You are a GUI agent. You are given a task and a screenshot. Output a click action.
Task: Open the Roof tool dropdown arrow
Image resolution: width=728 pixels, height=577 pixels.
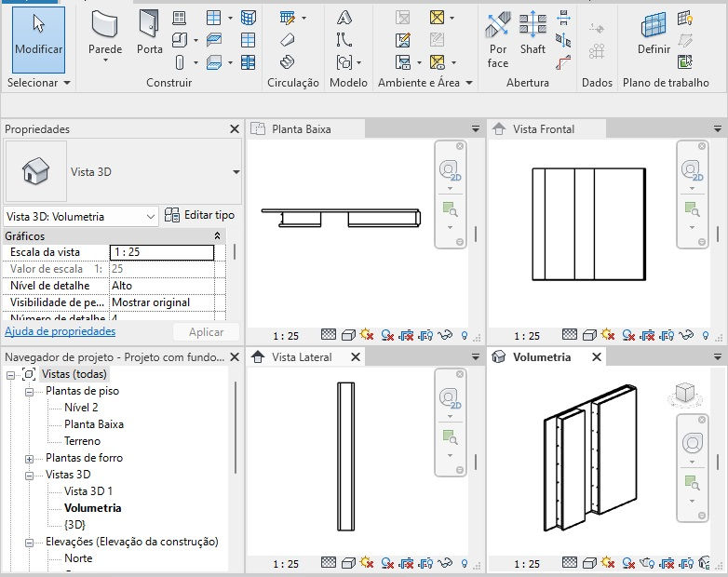tap(230, 18)
